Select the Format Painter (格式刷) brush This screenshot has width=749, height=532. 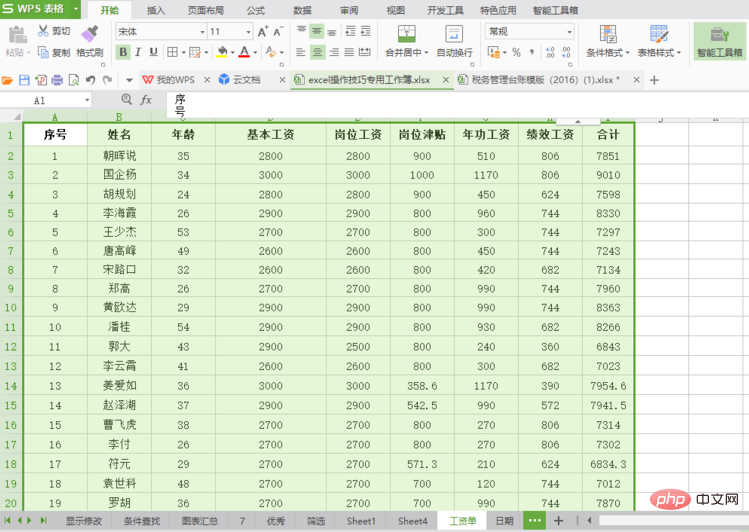point(89,33)
